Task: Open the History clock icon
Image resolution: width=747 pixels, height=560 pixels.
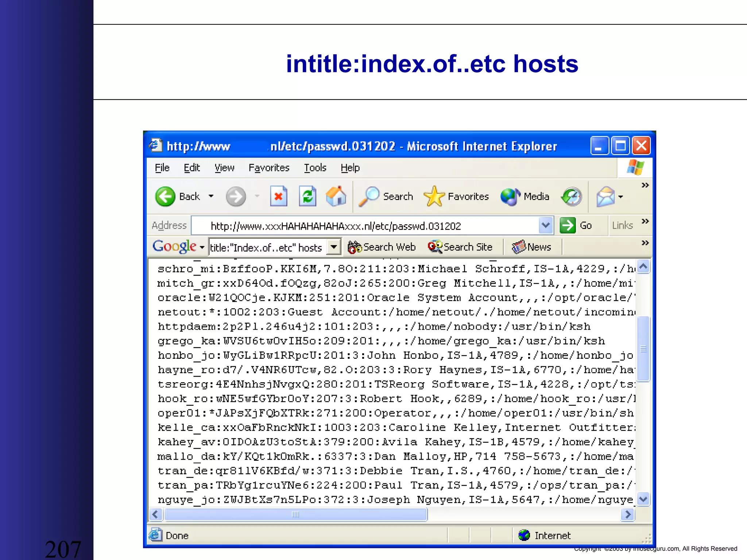Action: (572, 197)
